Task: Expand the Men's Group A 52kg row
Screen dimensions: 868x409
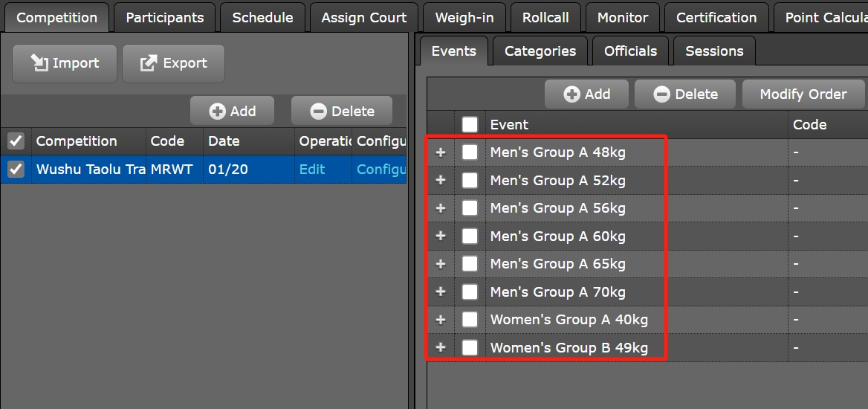Action: click(441, 180)
